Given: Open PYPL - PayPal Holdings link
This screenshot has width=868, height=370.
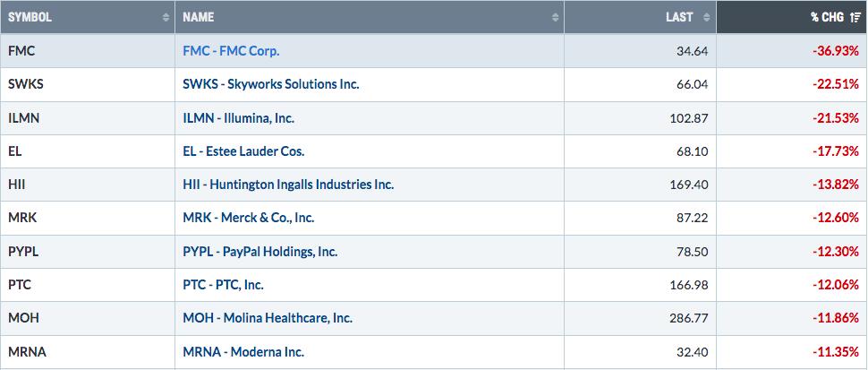Looking at the screenshot, I should [x=260, y=252].
